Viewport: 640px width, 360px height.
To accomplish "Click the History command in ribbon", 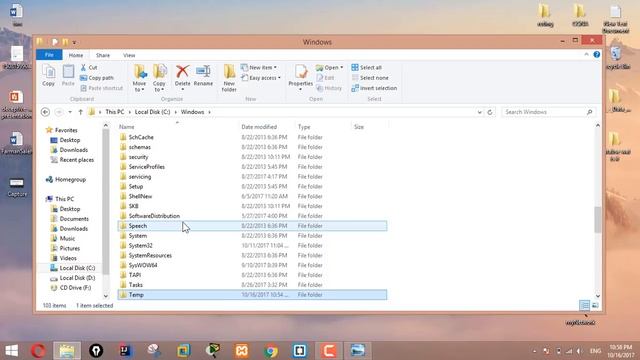I will point(329,88).
